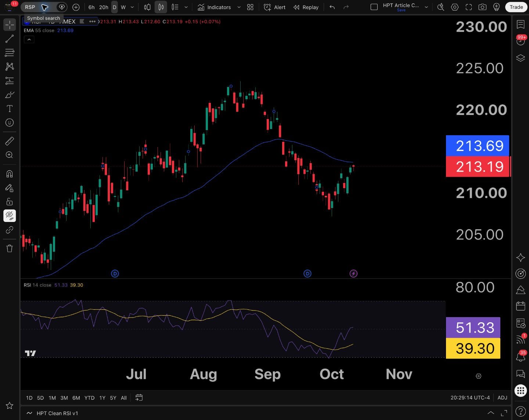
Task: Toggle stay in drawing mode
Action: [10, 187]
